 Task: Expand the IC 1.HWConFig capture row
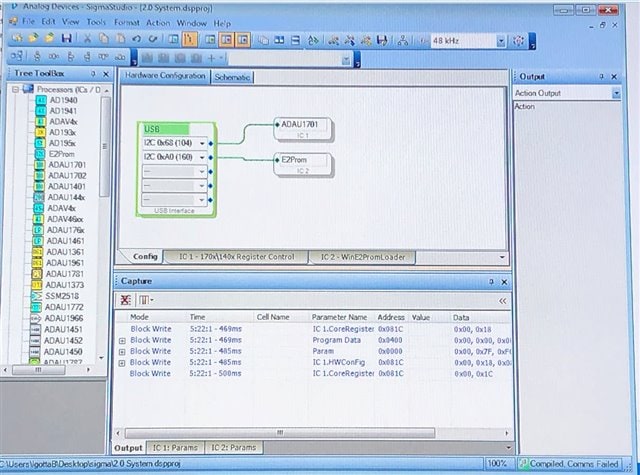[x=122, y=363]
